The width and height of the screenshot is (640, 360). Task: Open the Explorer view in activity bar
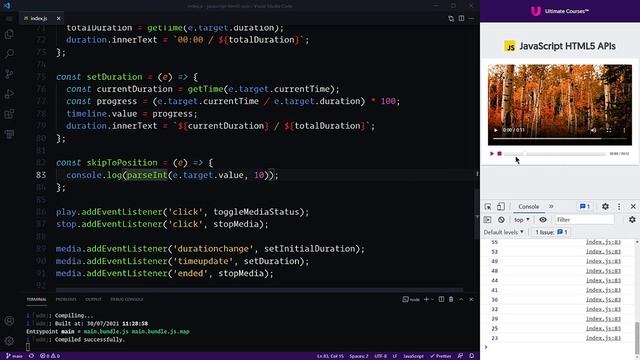click(x=9, y=34)
